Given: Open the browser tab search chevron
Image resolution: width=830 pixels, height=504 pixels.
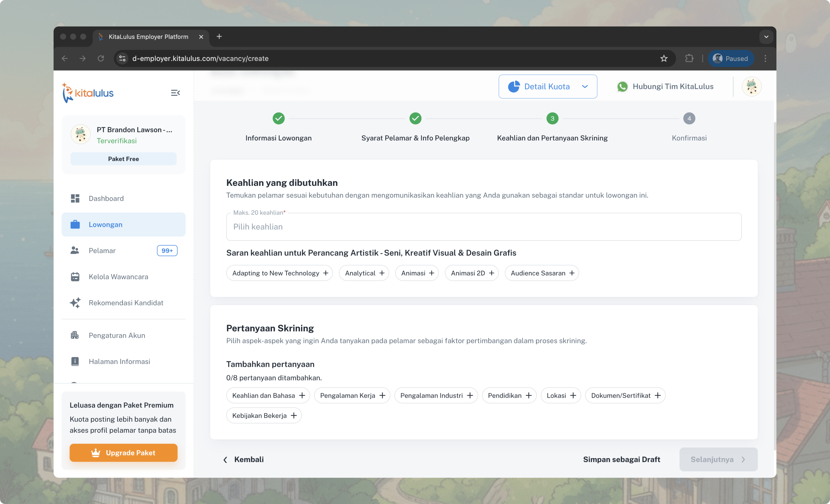Looking at the screenshot, I should coord(766,37).
